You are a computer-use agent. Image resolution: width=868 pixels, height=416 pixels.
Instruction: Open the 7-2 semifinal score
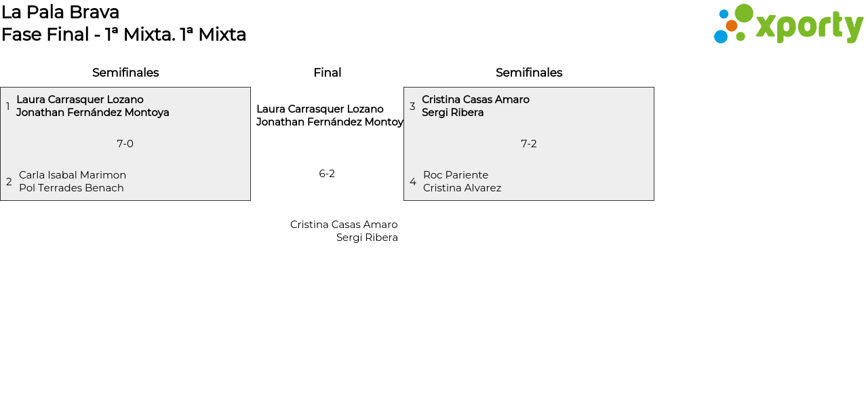tap(529, 144)
